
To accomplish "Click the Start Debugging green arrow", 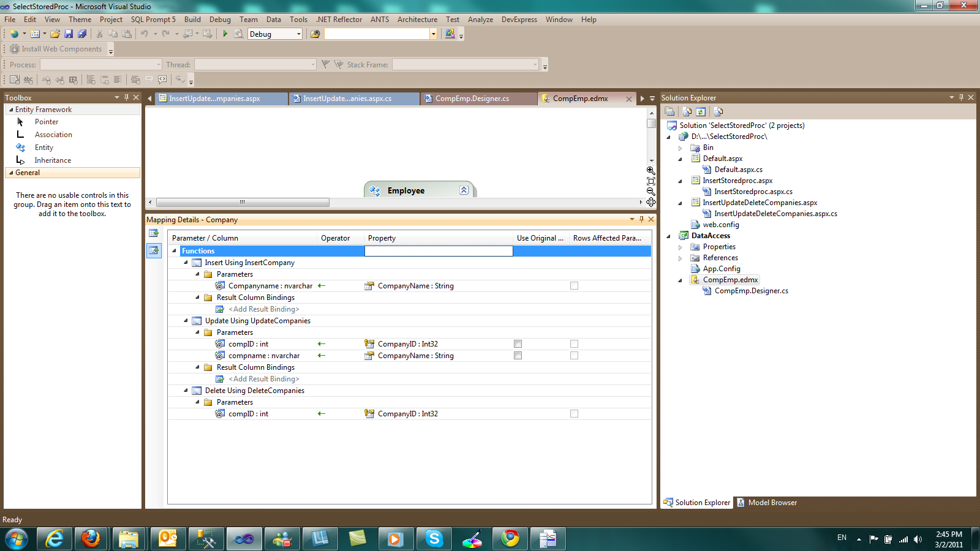I will (x=225, y=34).
